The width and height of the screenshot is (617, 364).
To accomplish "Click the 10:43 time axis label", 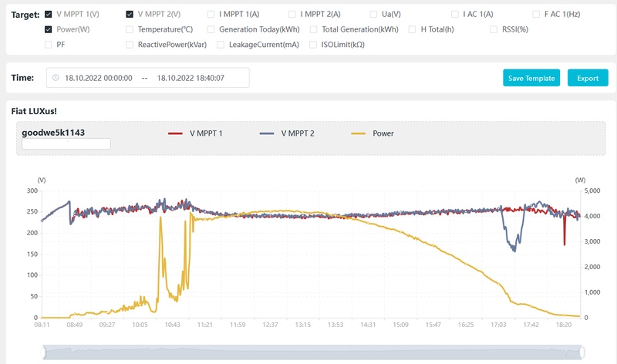I will point(172,325).
